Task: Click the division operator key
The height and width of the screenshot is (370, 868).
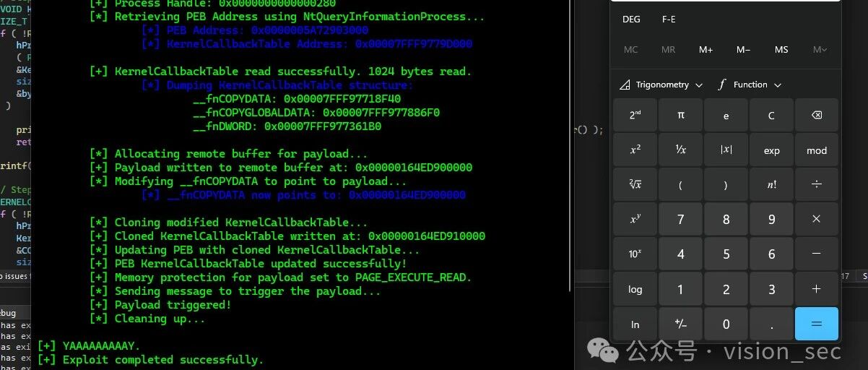Action: click(x=817, y=185)
